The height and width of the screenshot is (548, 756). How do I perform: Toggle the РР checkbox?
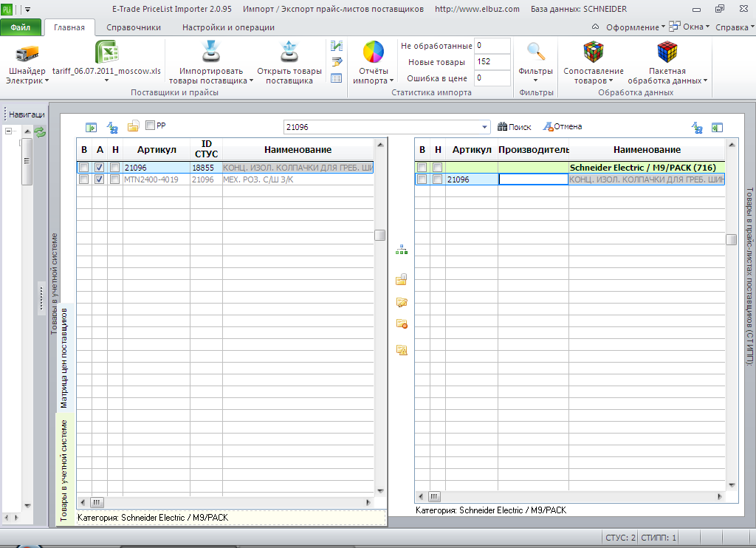[x=150, y=126]
